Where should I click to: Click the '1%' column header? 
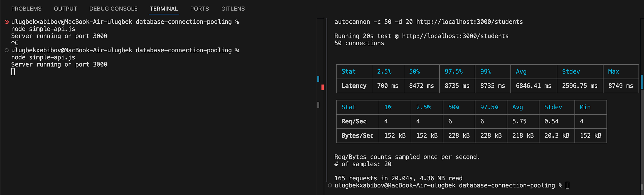pos(388,107)
